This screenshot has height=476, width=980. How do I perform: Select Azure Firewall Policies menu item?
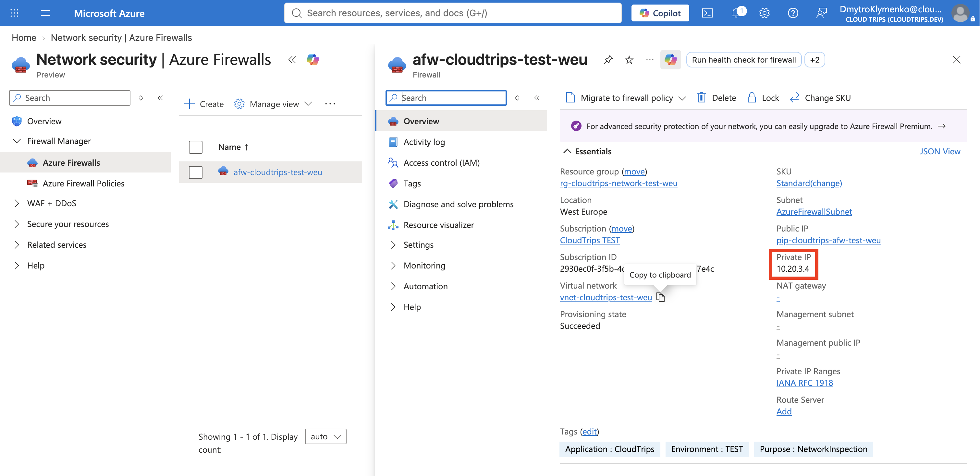(x=83, y=183)
